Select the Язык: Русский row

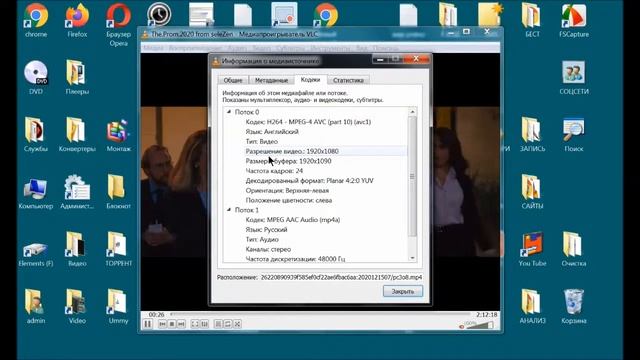pyautogui.click(x=266, y=229)
